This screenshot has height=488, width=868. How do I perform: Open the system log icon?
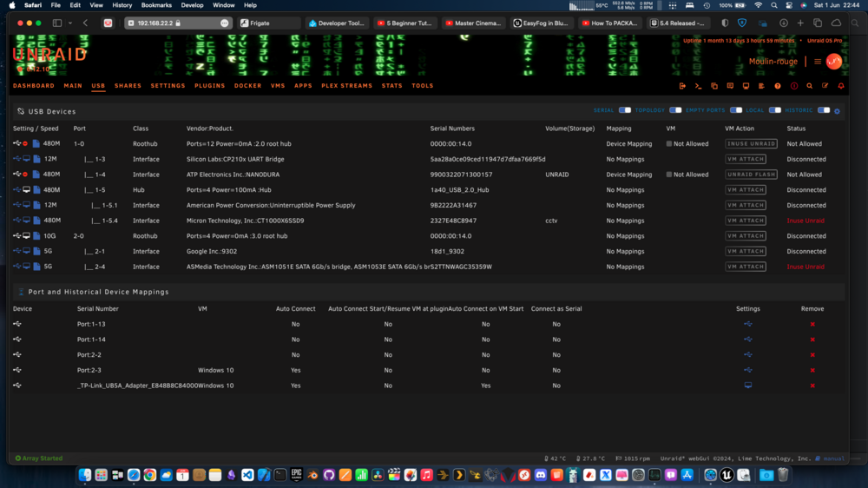pos(762,87)
